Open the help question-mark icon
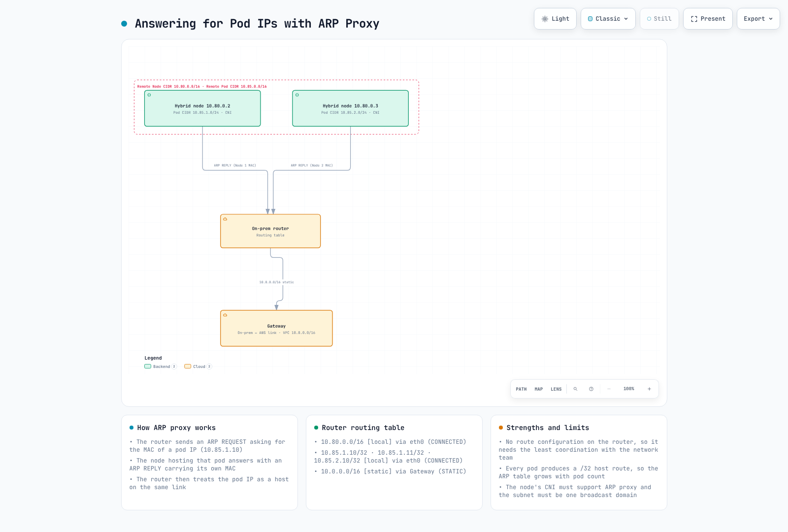788x532 pixels. tap(591, 389)
